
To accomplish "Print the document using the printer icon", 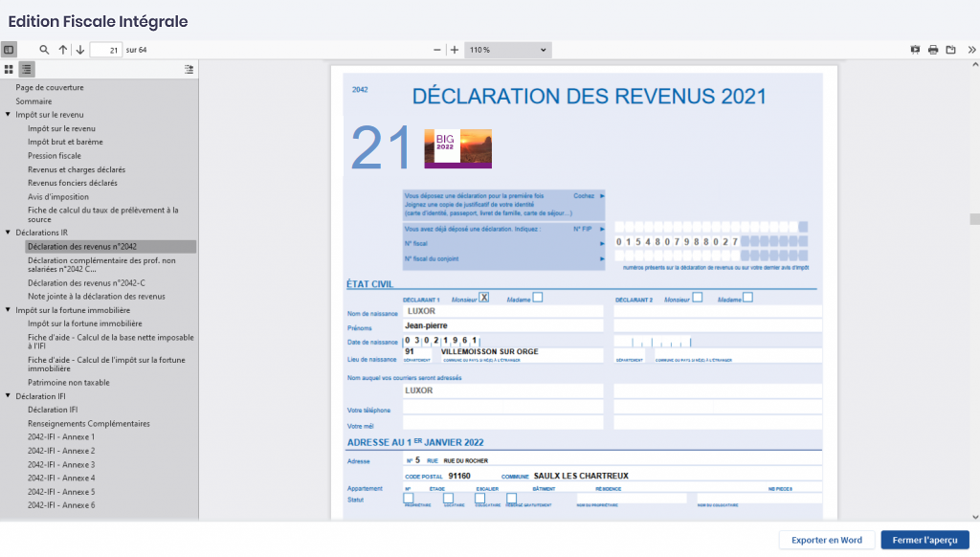I will point(933,50).
